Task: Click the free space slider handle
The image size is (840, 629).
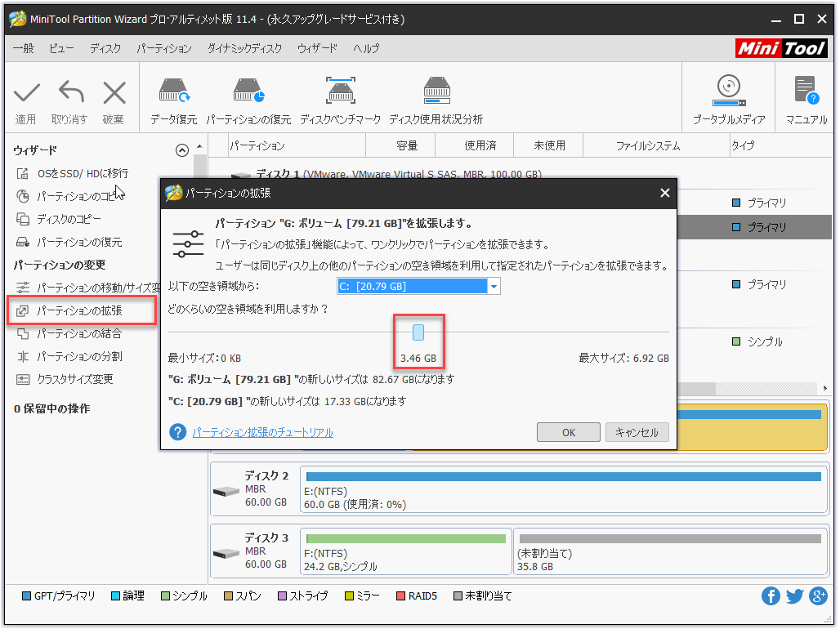Action: click(x=418, y=332)
